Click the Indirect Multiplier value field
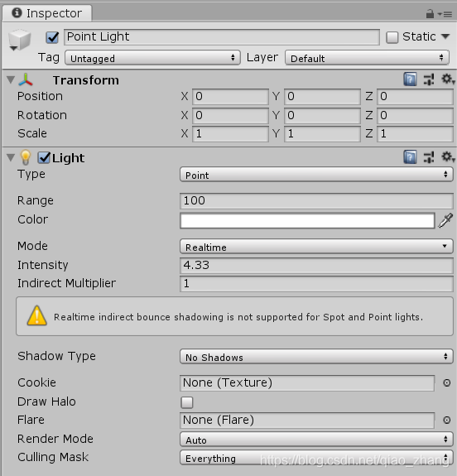This screenshot has height=476, width=457. pyautogui.click(x=316, y=284)
